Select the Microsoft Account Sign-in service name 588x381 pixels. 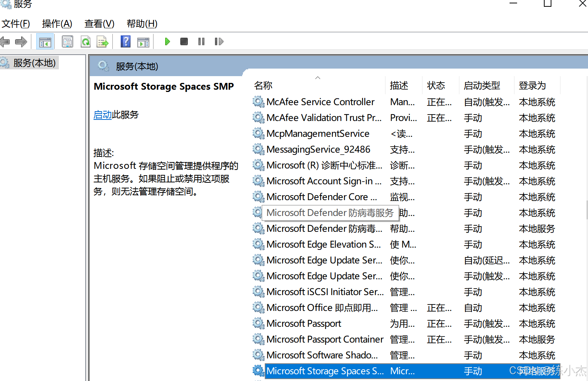pos(324,181)
